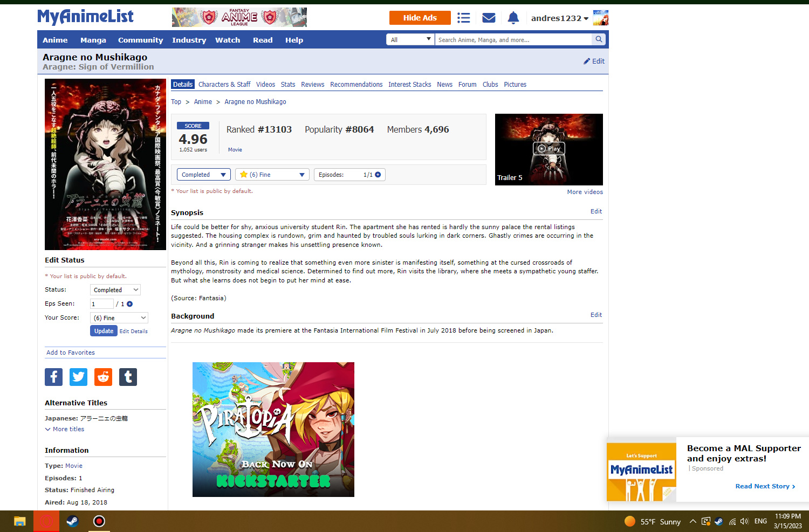Viewport: 809px width, 532px height.
Task: Increment episodes seen plus icon in sidebar
Action: (x=129, y=304)
